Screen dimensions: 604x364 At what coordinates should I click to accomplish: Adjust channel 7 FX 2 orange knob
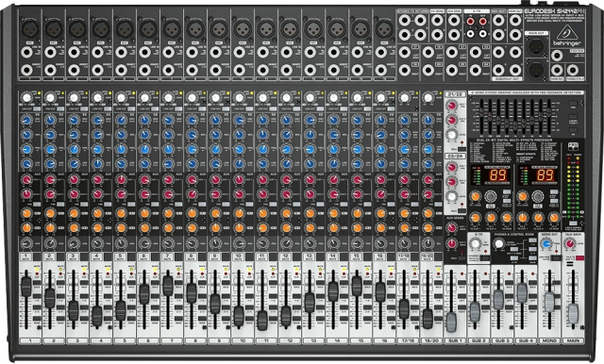168,228
